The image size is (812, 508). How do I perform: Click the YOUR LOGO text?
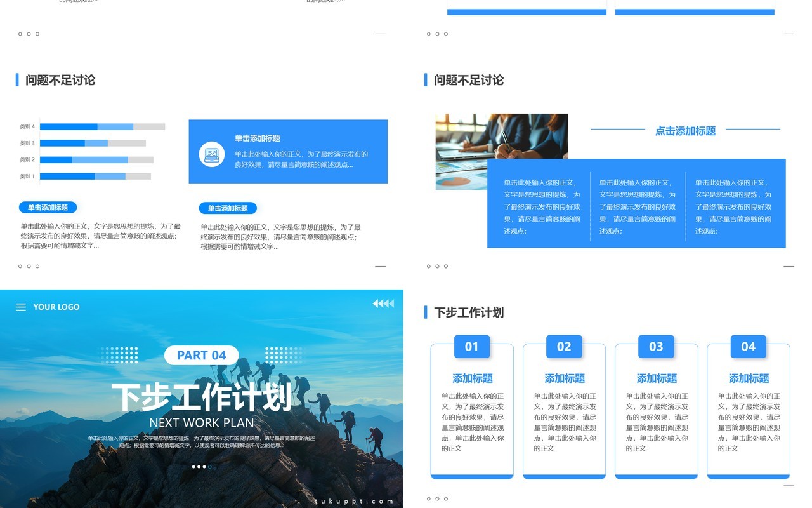[56, 307]
